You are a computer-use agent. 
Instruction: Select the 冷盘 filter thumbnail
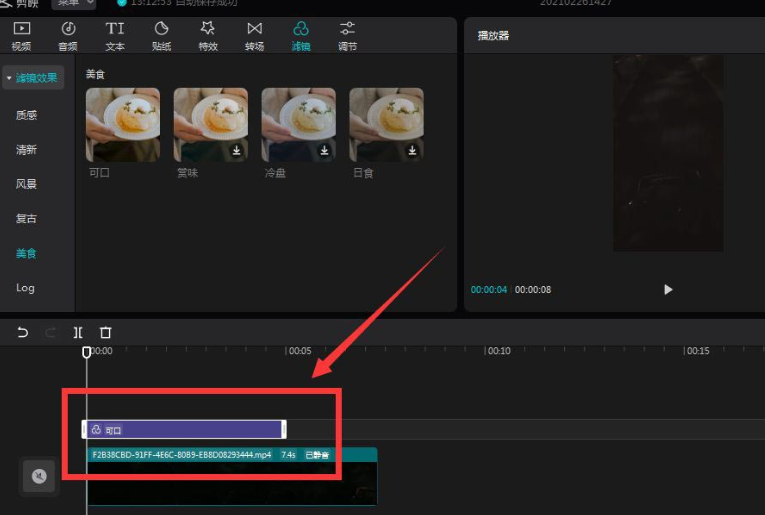[x=299, y=125]
